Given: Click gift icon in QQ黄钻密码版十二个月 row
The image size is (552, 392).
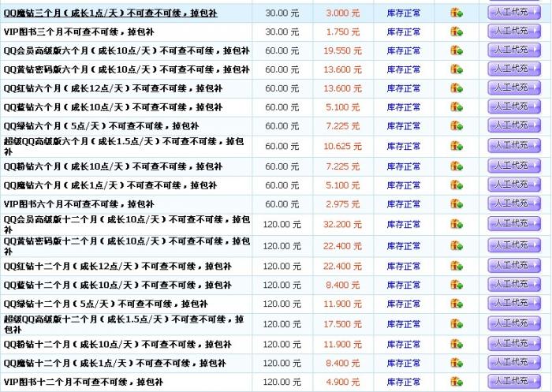Looking at the screenshot, I should (x=457, y=246).
